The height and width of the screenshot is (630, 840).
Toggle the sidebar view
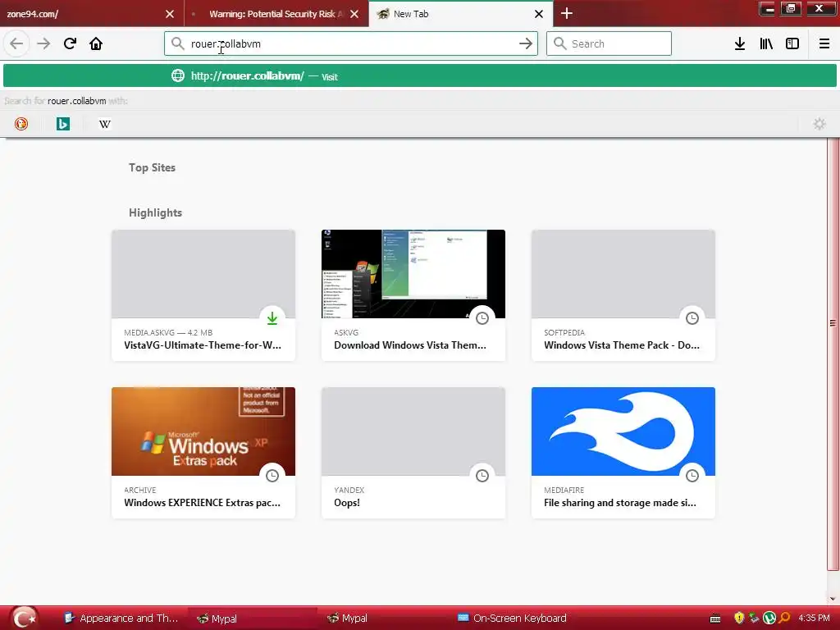pyautogui.click(x=792, y=43)
